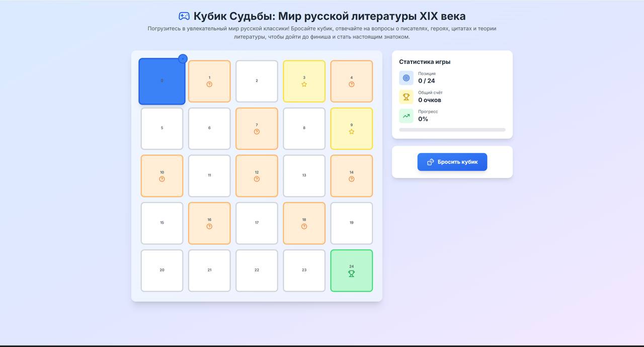Click the trophy icon on finish cell 24
The image size is (644, 347).
pyautogui.click(x=351, y=274)
